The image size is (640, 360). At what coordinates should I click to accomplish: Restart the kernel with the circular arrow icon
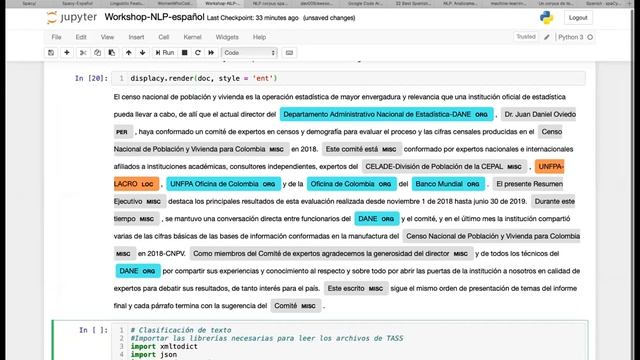[x=198, y=53]
